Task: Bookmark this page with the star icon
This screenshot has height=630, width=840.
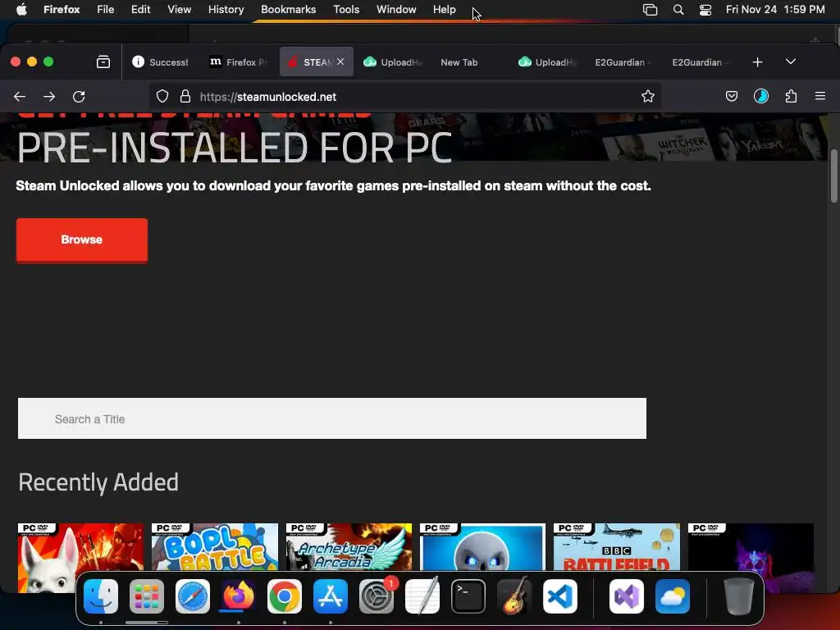Action: tap(648, 97)
